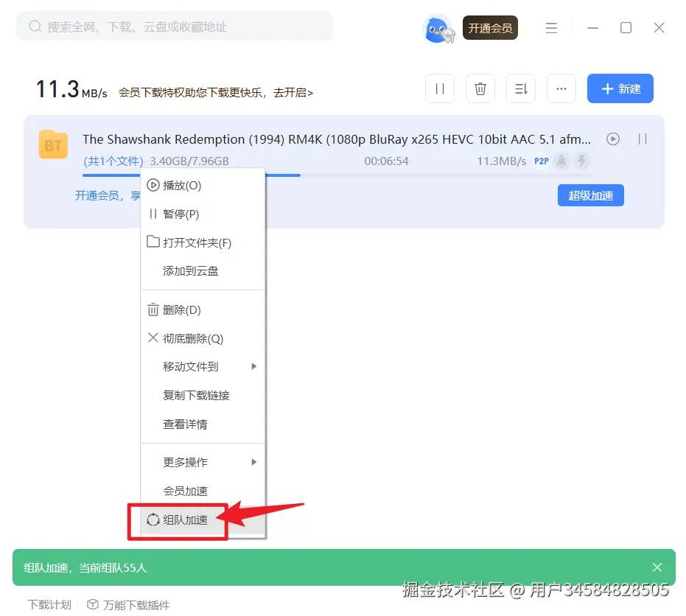Choose 添加到云盘 from the context menu
This screenshot has width=686, height=616.
203,271
